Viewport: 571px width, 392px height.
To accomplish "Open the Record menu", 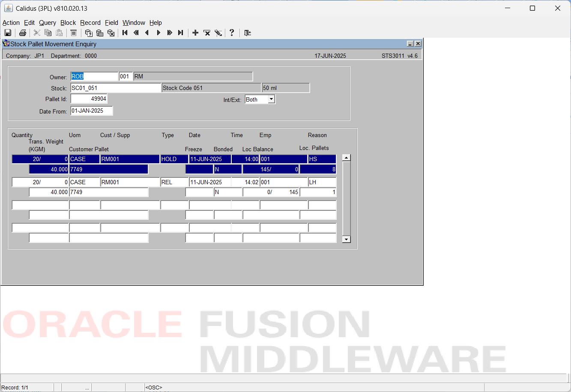I will coord(90,23).
